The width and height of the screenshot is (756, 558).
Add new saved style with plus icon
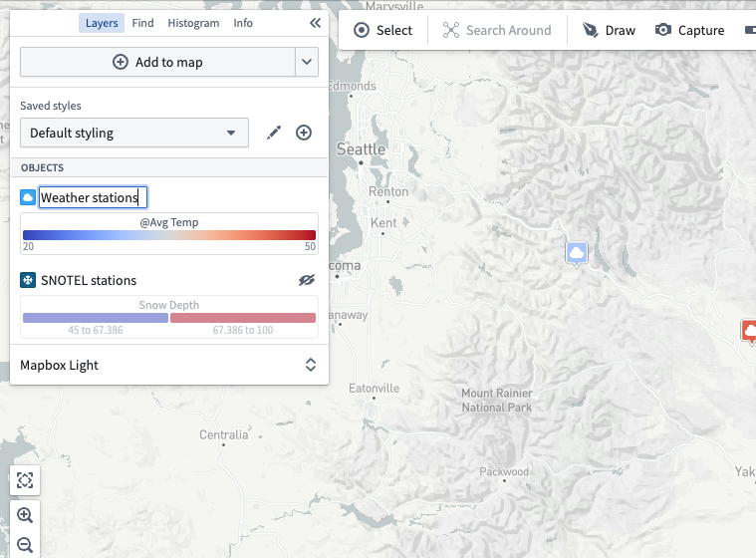304,133
